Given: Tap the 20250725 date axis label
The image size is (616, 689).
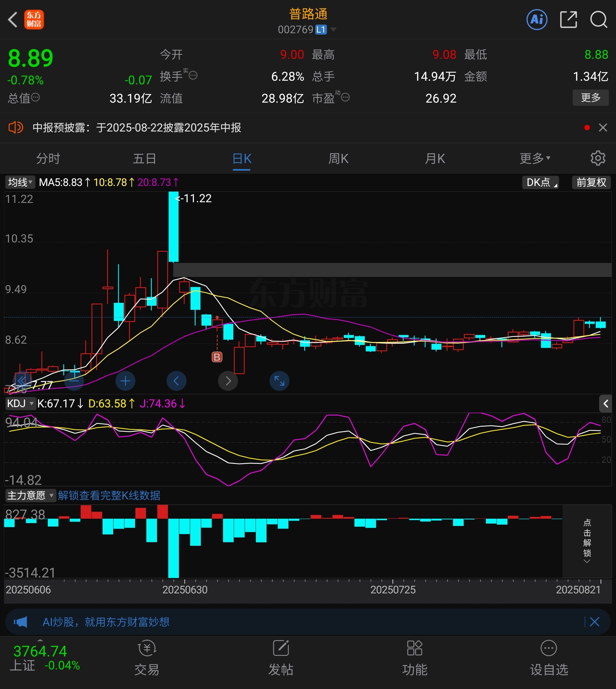Looking at the screenshot, I should (393, 590).
